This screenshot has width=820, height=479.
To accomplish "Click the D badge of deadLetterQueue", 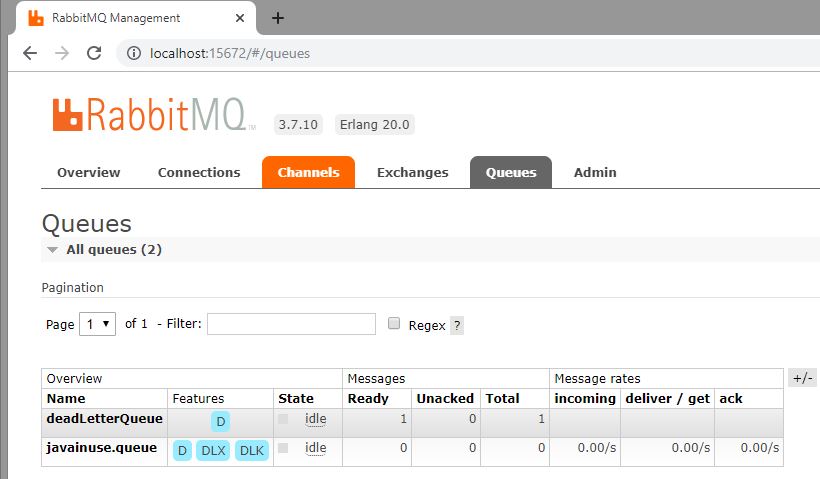I will 221,421.
